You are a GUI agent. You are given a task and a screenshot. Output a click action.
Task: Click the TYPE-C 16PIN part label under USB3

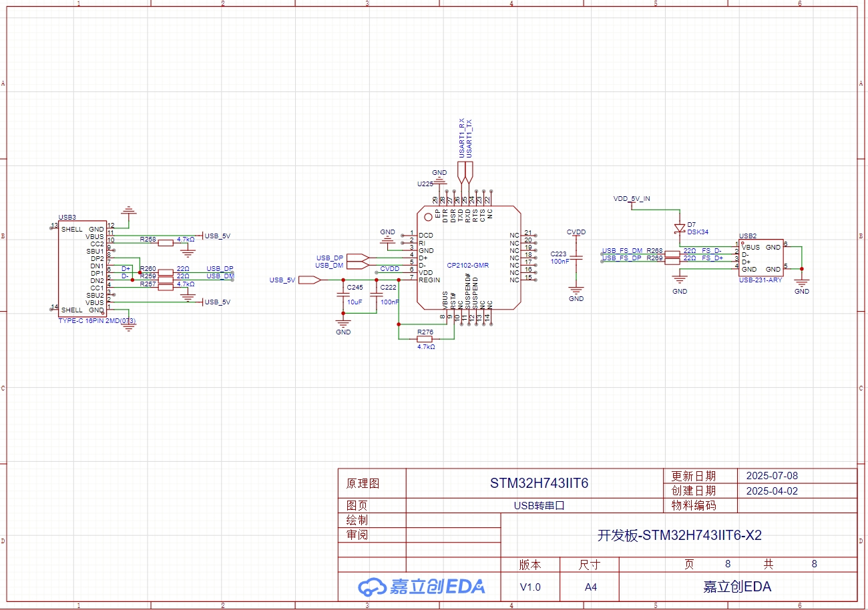pyautogui.click(x=97, y=321)
